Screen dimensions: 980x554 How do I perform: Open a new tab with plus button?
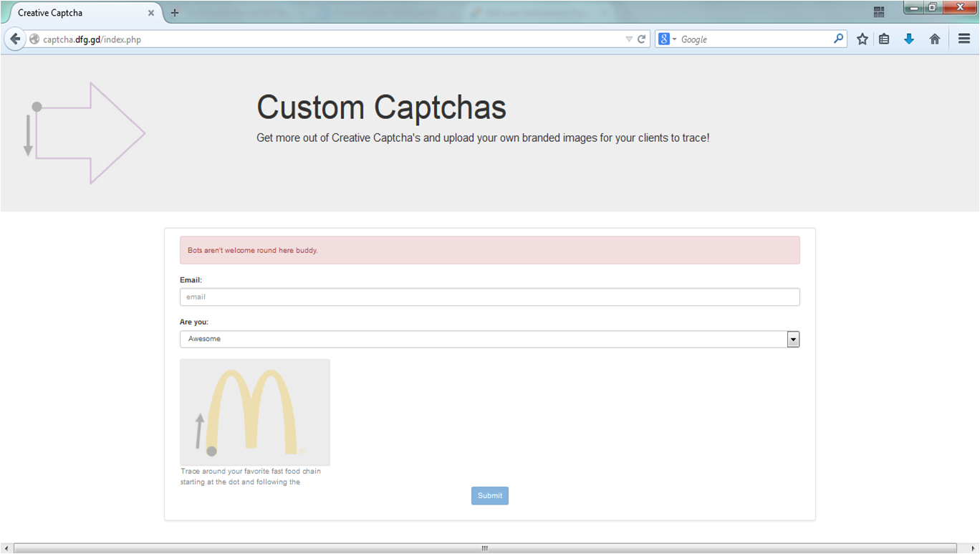(175, 13)
